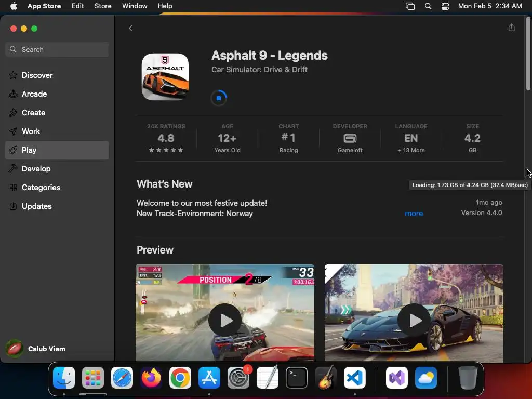Launch Firefox from the Dock
Screen dimensions: 532x399
[x=151, y=378]
